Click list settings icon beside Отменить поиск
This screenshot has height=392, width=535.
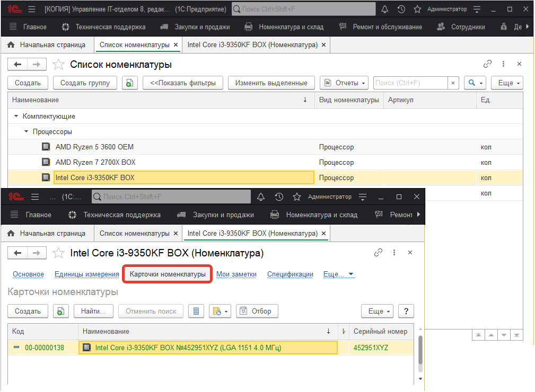[x=196, y=311]
